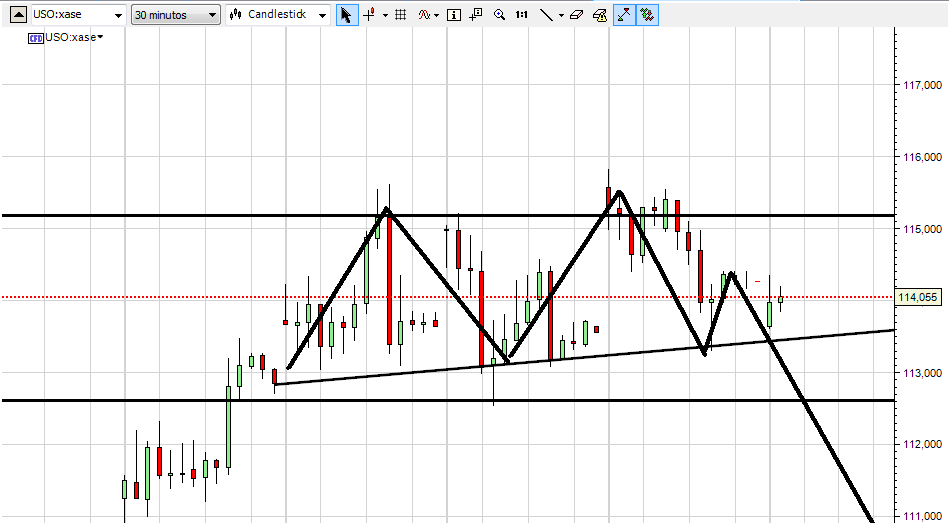Select the zoom magnifier tool
949x523 pixels.
[x=499, y=15]
